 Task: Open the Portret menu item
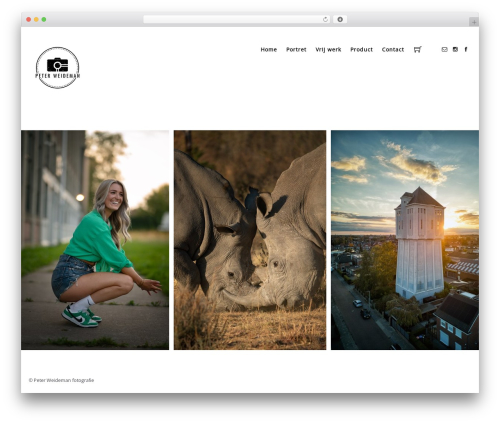296,49
